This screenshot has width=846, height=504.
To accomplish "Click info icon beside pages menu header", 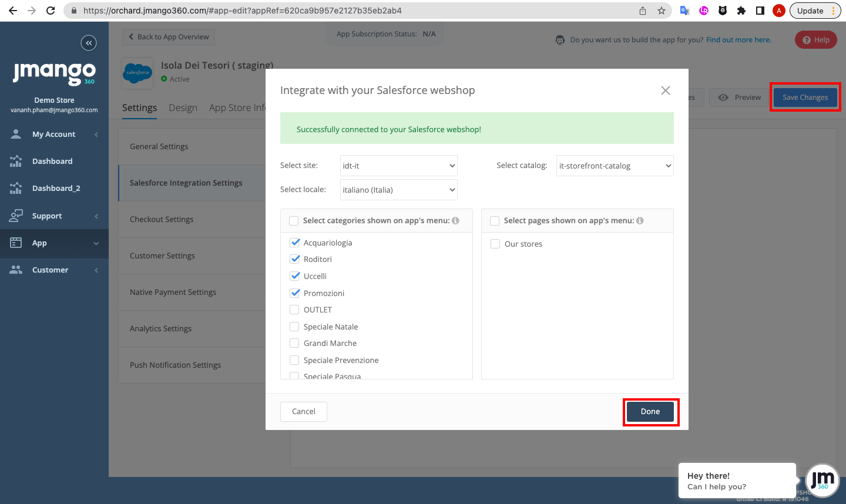I will click(x=640, y=221).
